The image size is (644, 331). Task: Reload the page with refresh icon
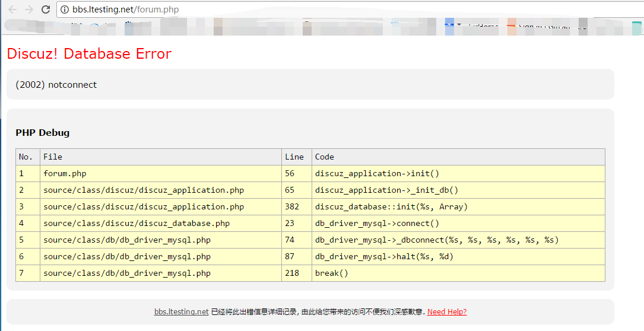pyautogui.click(x=46, y=9)
